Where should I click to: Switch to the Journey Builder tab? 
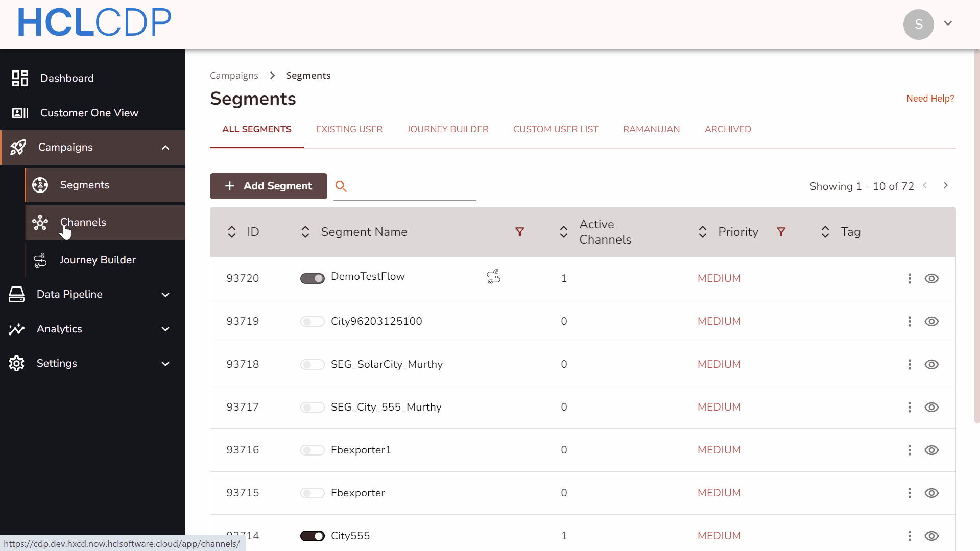pyautogui.click(x=447, y=129)
